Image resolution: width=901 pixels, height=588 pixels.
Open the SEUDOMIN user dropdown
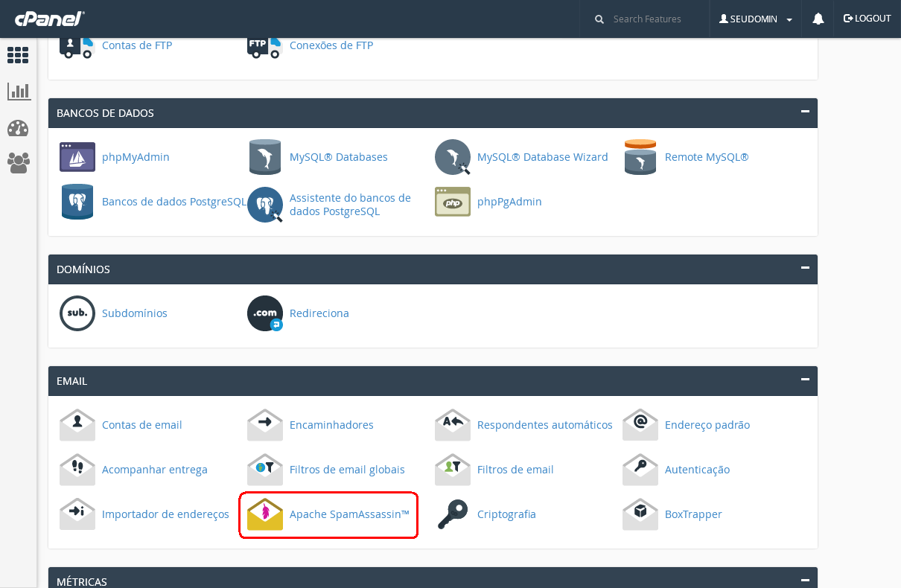[x=756, y=19]
